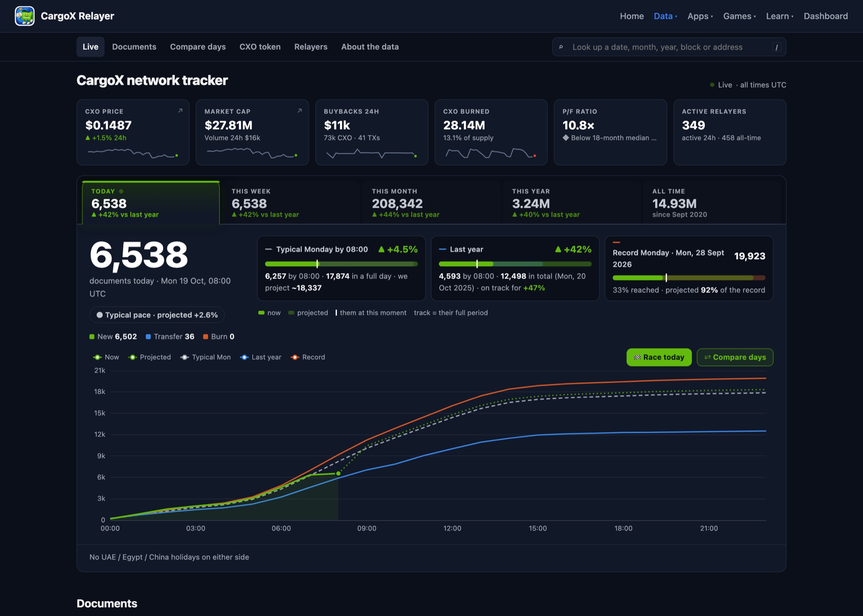This screenshot has width=863, height=616.
Task: Click the Record Monday progress bar
Action: click(x=689, y=278)
